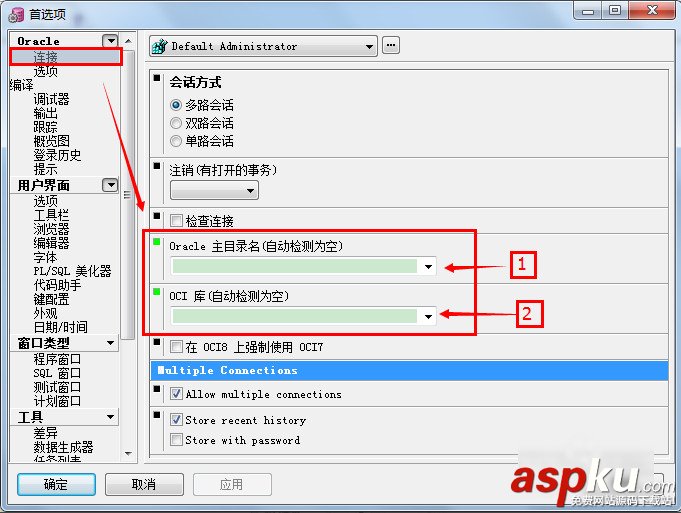The width and height of the screenshot is (681, 513).
Task: Open the Oracle 主目录名 dropdown arrow
Action: pyautogui.click(x=428, y=267)
